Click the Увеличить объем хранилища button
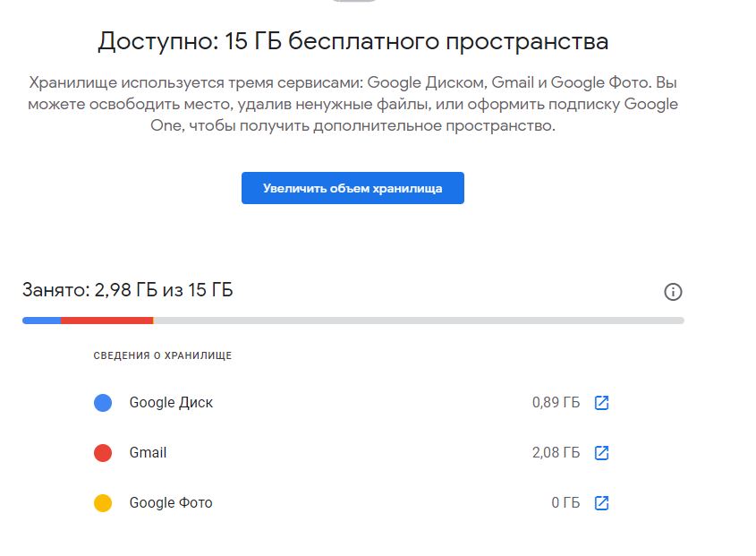Screen dimensions: 756x556 [353, 188]
